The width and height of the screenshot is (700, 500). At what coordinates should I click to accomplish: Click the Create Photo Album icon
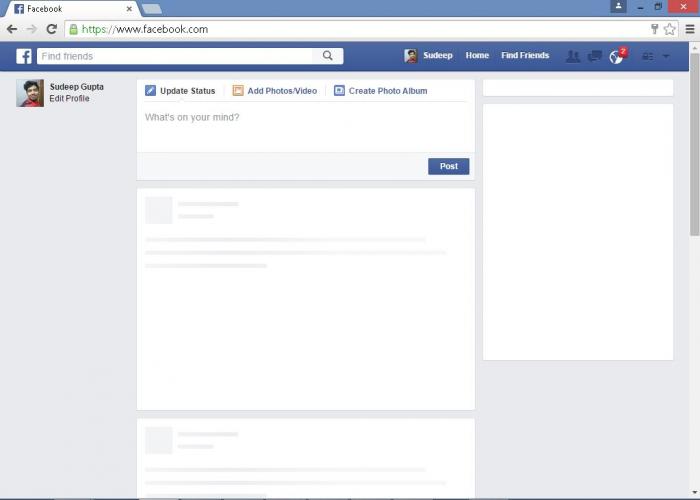pos(339,91)
